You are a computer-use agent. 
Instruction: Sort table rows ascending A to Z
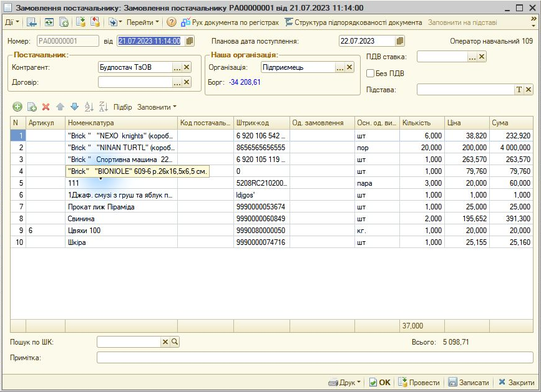(89, 107)
